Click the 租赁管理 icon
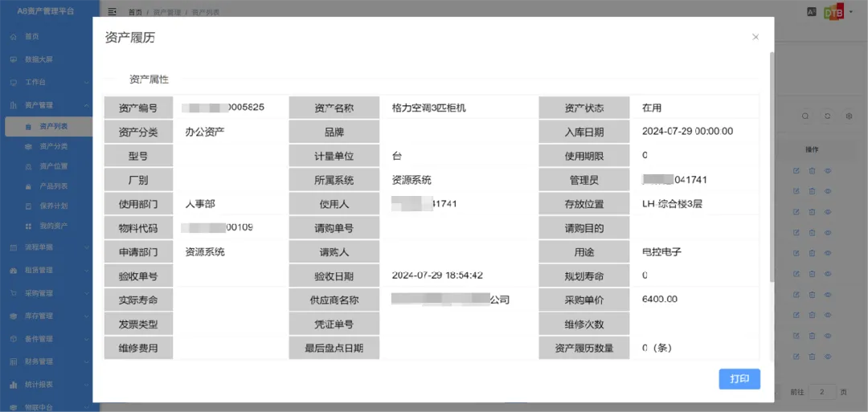Viewport: 868px width, 412px height. [14, 271]
